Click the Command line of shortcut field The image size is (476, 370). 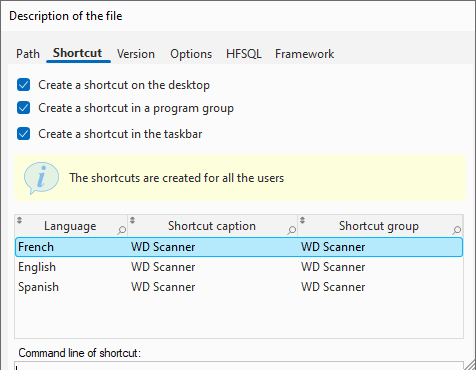[239, 366]
